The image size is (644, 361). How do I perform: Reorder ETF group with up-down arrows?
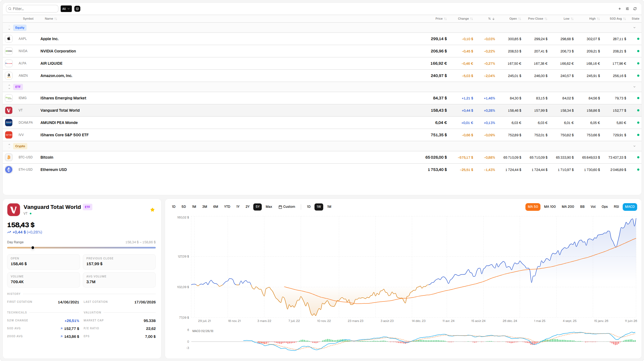click(9, 87)
